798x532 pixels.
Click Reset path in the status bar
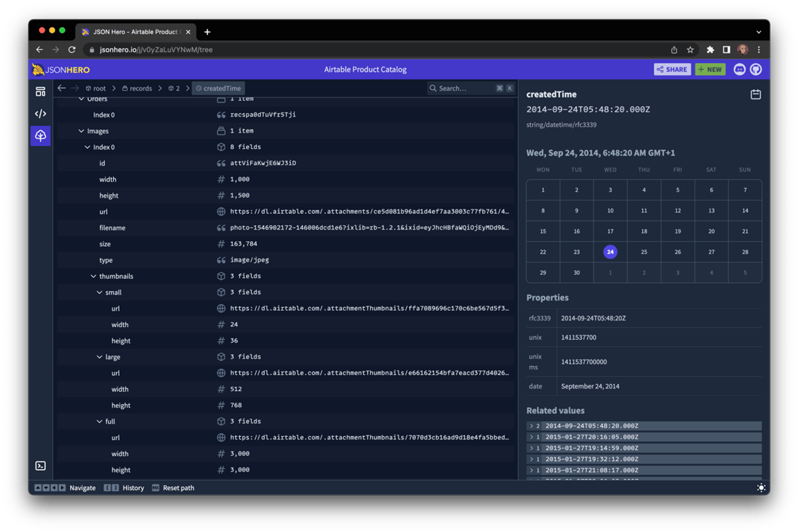click(x=178, y=488)
